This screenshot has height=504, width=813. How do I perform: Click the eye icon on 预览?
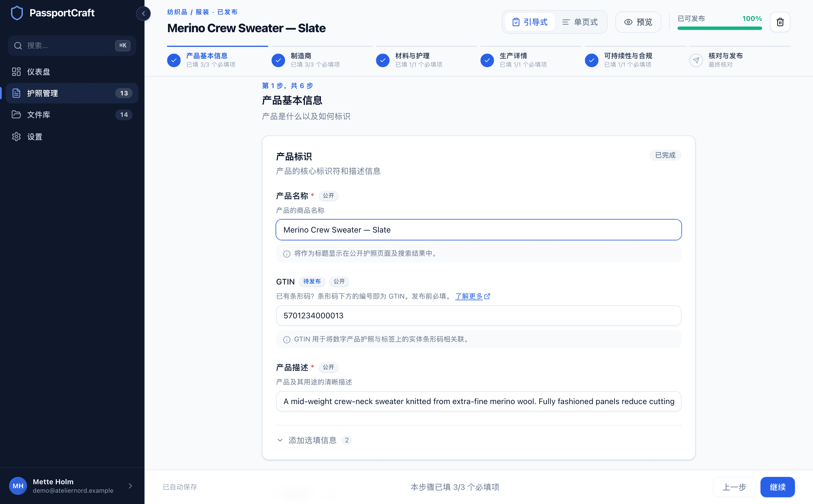628,22
